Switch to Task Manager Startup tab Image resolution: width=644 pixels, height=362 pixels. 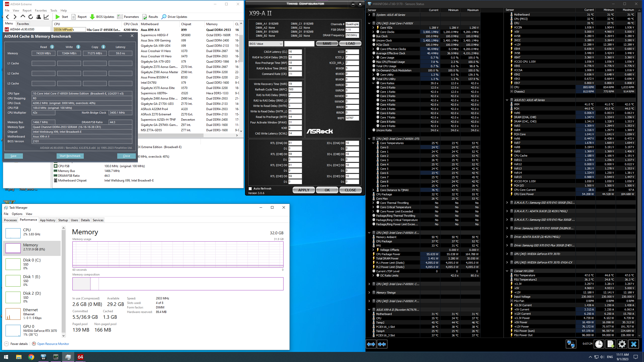pos(63,220)
